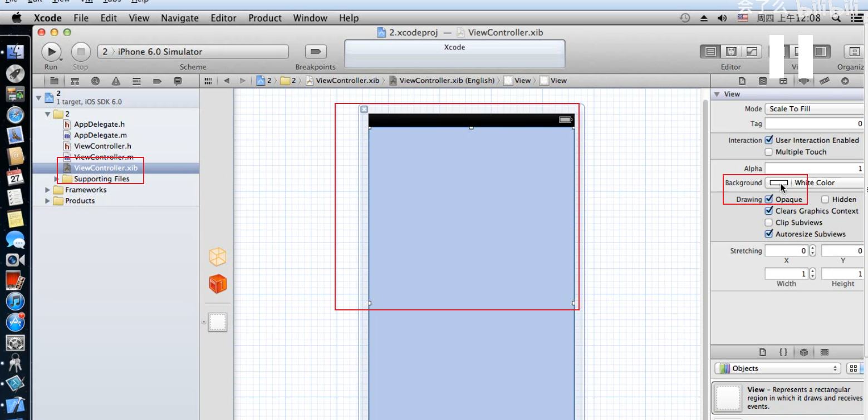
Task: Show the Log navigator
Action: (x=178, y=81)
